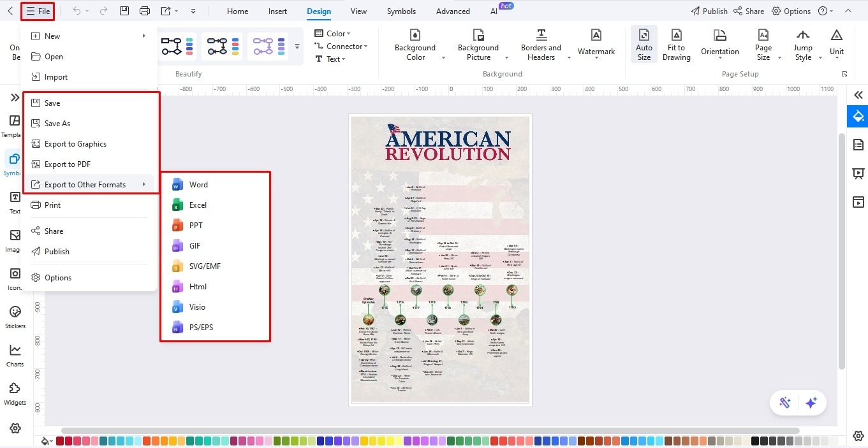Export to Excel format

[x=215, y=205]
